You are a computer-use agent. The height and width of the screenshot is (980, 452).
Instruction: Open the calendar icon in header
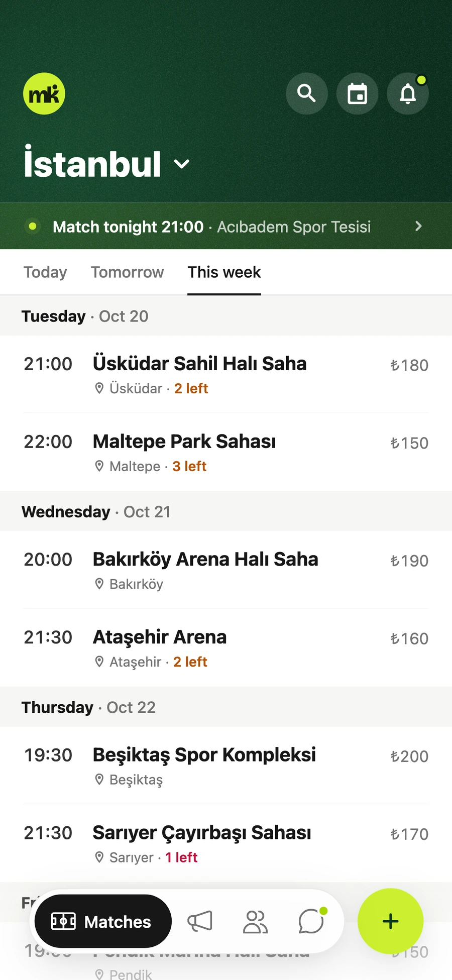[x=357, y=93]
